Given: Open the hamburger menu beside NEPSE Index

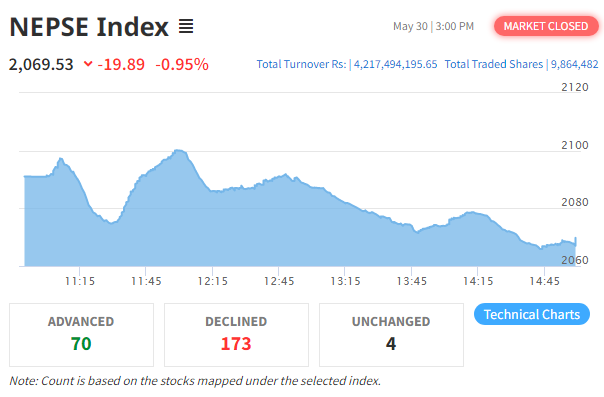Looking at the screenshot, I should tap(186, 27).
